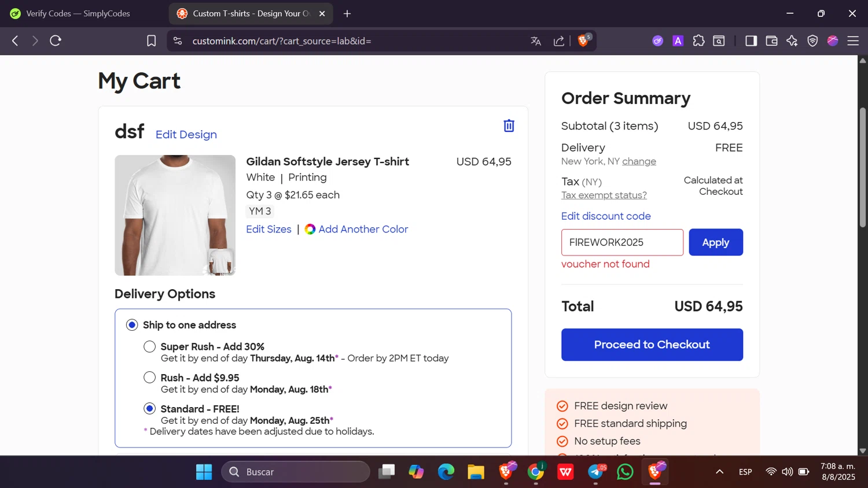The height and width of the screenshot is (488, 868).
Task: Click the scrollbar down arrow
Action: tap(863, 451)
